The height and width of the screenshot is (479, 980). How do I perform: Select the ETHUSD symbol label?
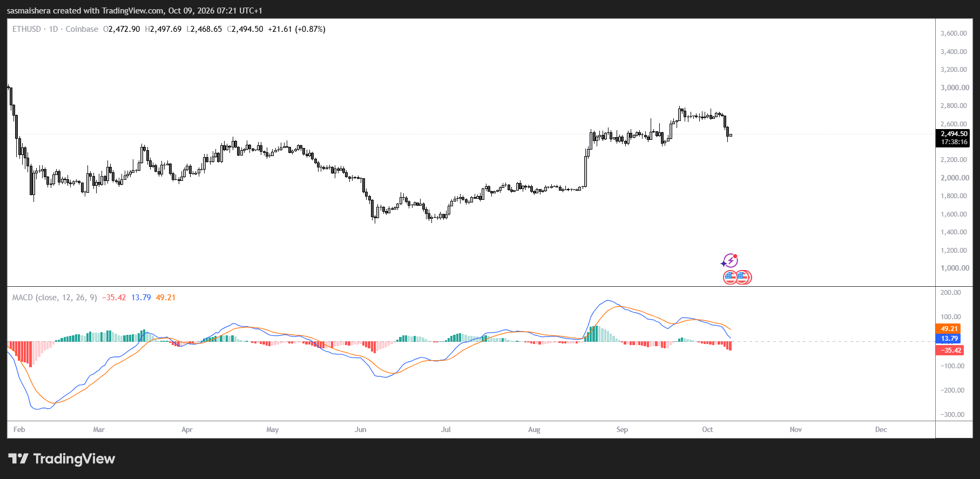click(x=26, y=29)
